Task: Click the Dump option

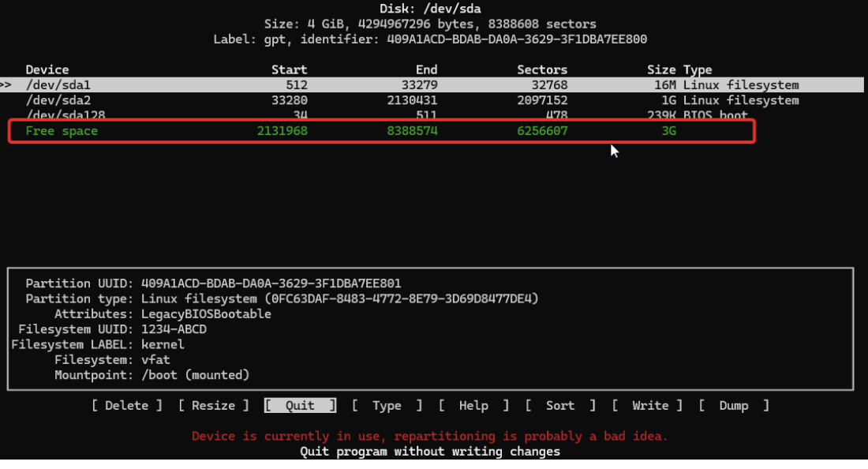Action: pyautogui.click(x=734, y=405)
